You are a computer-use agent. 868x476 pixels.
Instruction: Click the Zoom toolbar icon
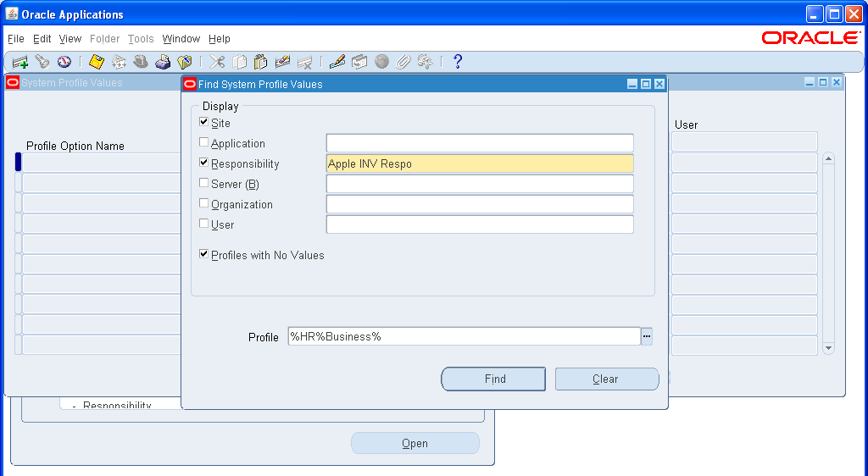pos(359,62)
